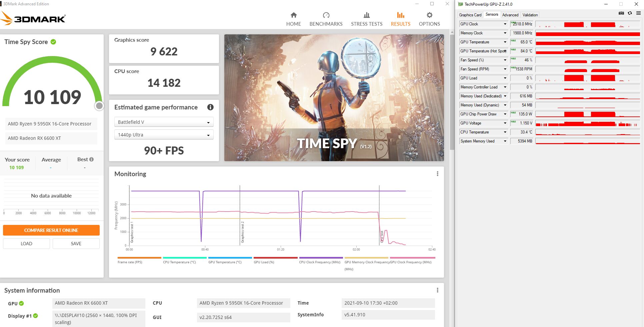Click the score gauge end knob
Viewport: 644px width, 327px height.
[99, 106]
